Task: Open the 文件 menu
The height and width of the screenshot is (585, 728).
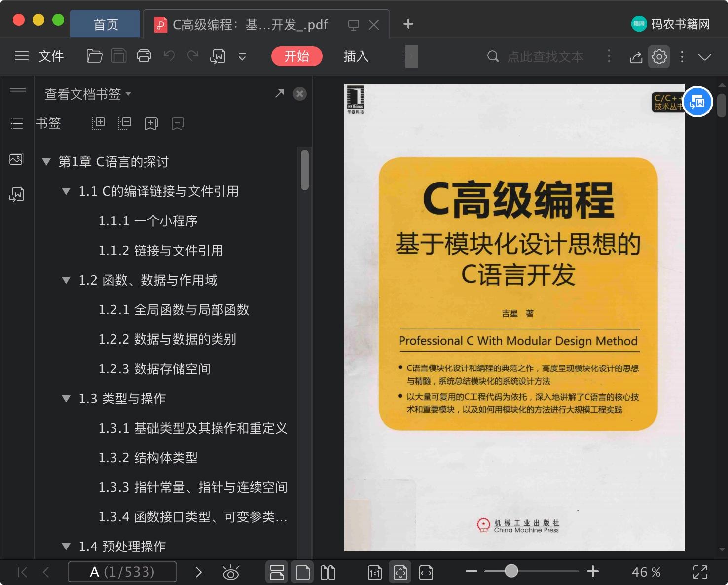Action: [x=51, y=56]
